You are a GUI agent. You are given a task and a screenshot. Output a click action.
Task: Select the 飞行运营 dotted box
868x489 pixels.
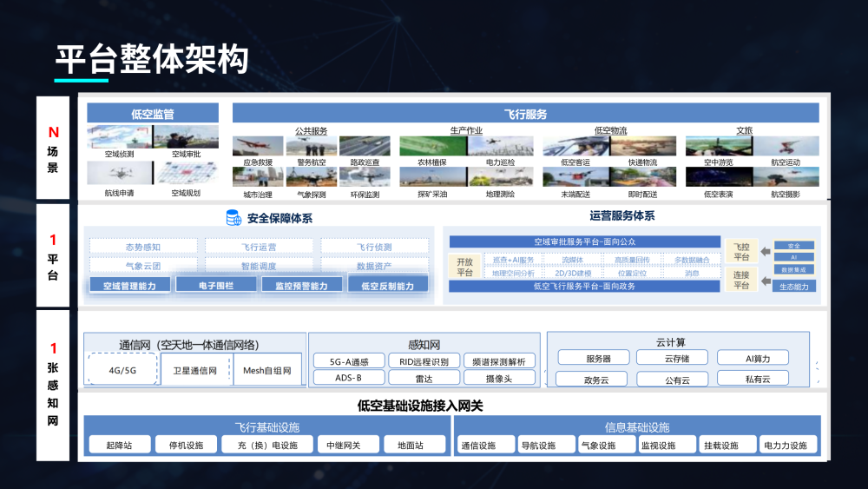click(x=259, y=247)
